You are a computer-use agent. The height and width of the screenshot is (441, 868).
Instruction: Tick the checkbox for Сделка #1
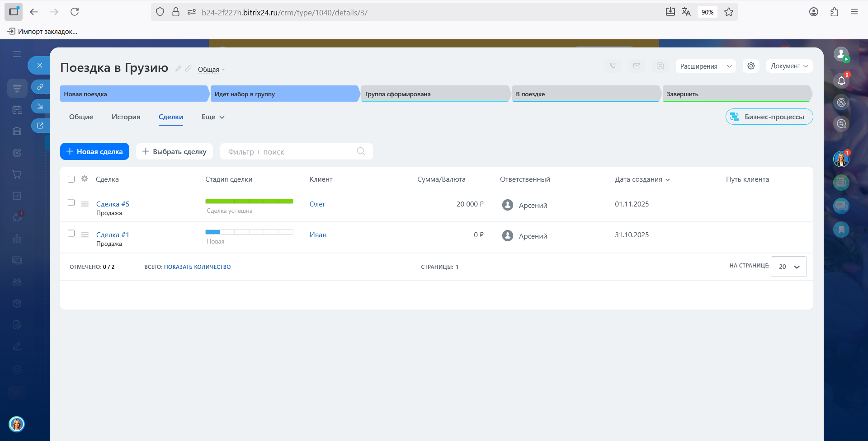pos(71,234)
